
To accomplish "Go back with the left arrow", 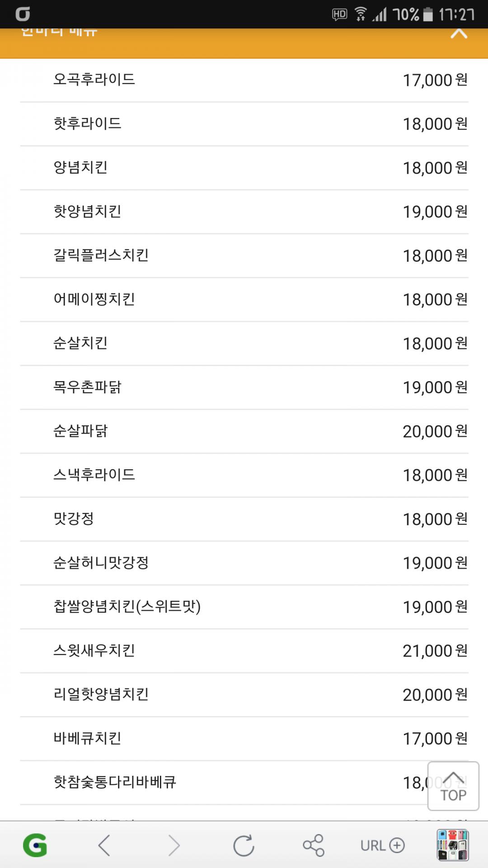I will point(104,845).
